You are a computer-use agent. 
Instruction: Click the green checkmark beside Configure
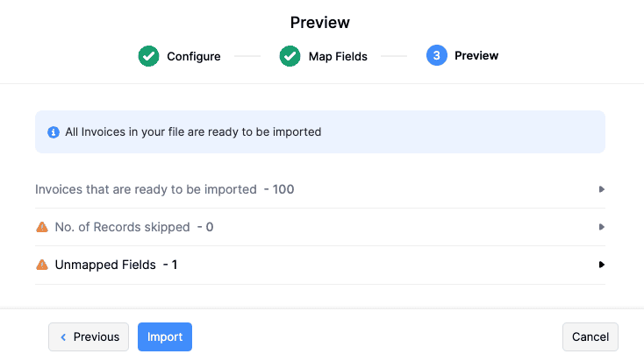pos(148,56)
